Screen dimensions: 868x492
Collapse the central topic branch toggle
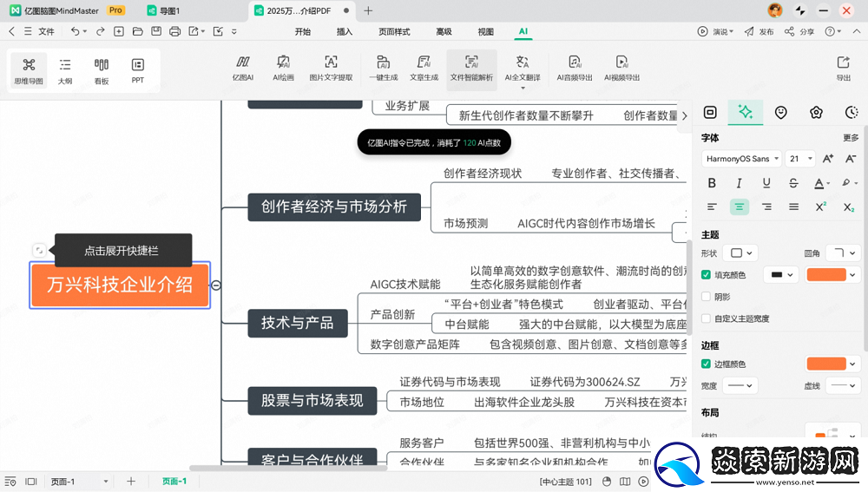216,285
